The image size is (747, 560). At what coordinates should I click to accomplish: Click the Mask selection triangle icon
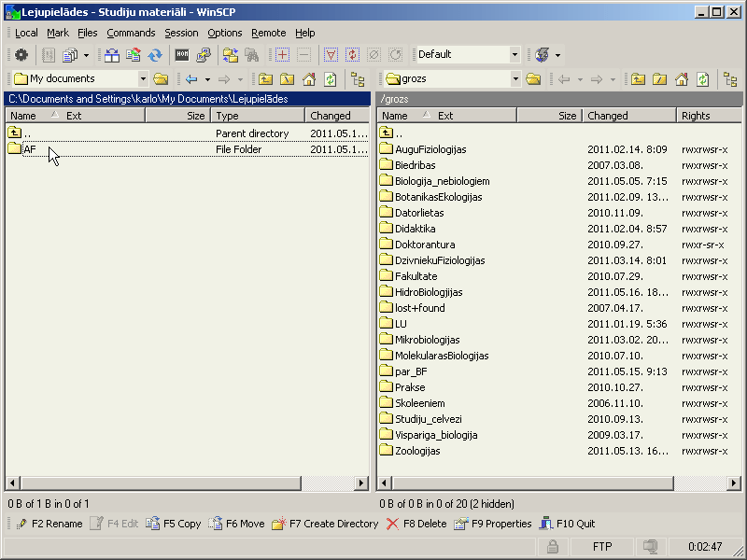(x=331, y=55)
